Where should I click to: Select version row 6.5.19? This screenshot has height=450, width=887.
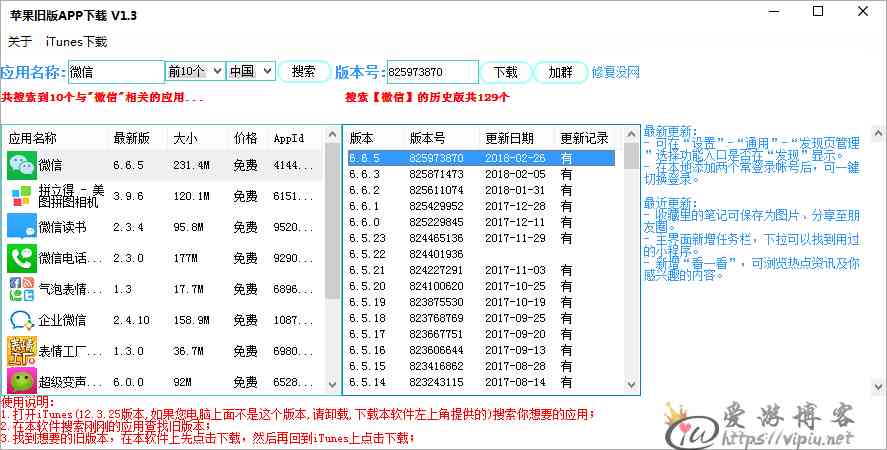481,302
